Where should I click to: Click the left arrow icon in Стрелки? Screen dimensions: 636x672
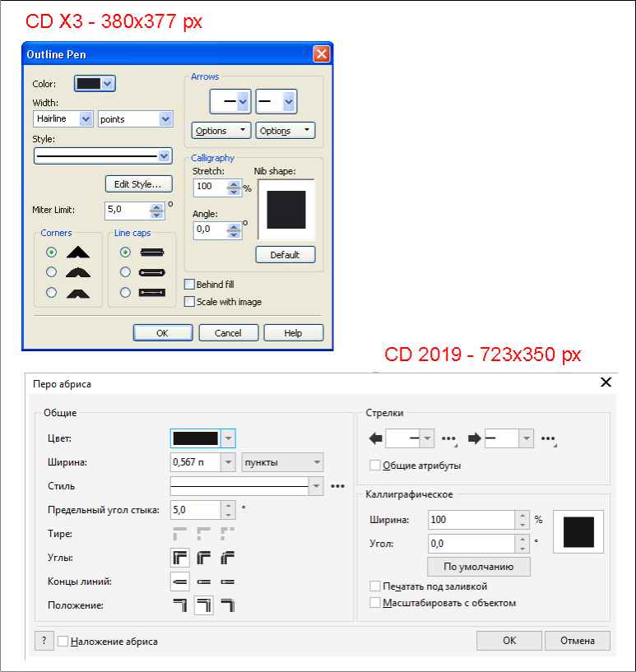click(x=375, y=438)
